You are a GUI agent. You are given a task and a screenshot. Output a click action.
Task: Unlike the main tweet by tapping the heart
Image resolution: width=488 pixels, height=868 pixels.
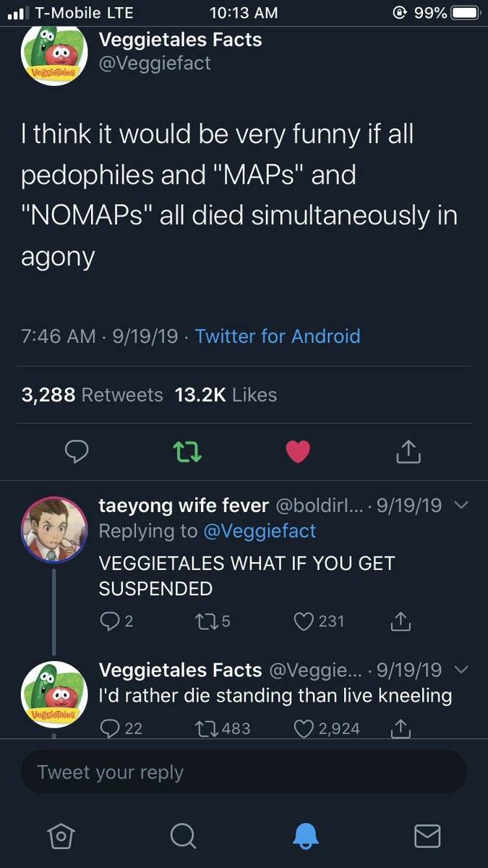click(297, 451)
